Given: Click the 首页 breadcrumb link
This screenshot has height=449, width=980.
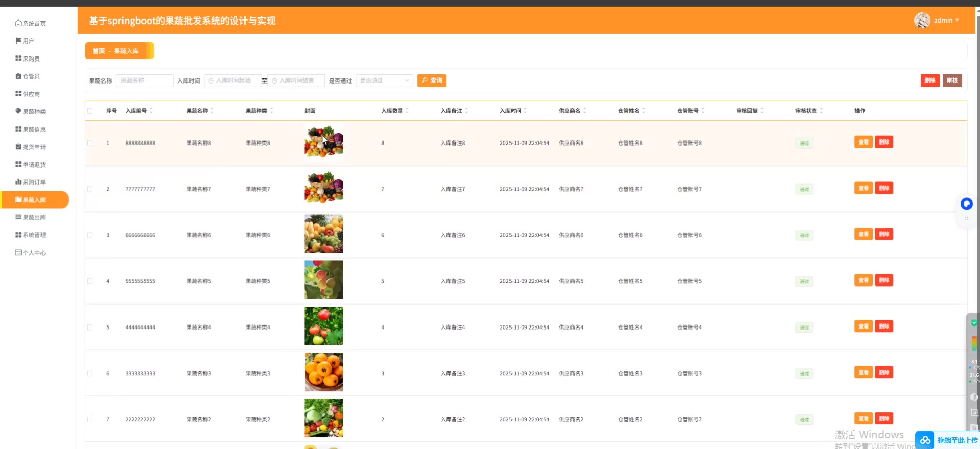Looking at the screenshot, I should 98,51.
